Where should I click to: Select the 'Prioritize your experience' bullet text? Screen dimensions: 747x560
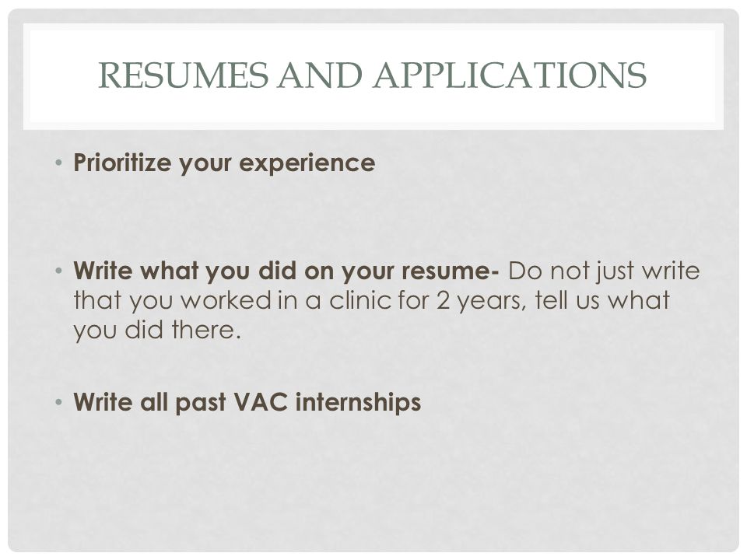tap(224, 163)
